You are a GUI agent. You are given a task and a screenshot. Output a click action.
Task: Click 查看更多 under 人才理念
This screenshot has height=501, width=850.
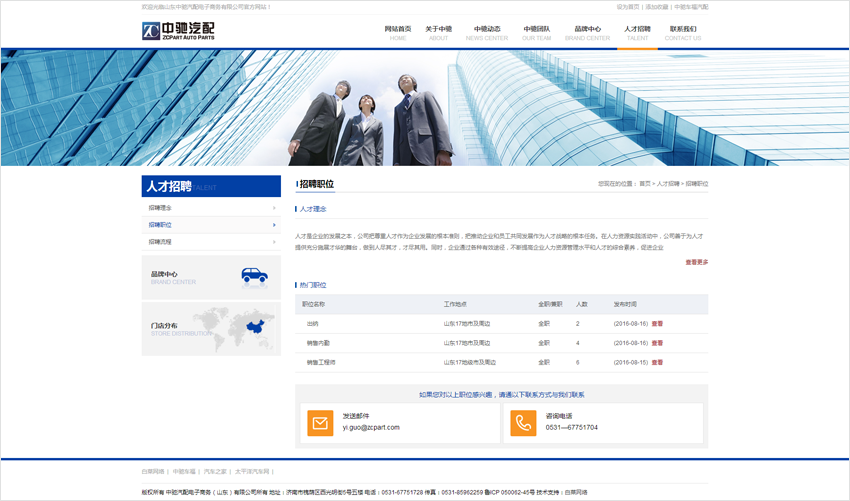[x=696, y=262]
